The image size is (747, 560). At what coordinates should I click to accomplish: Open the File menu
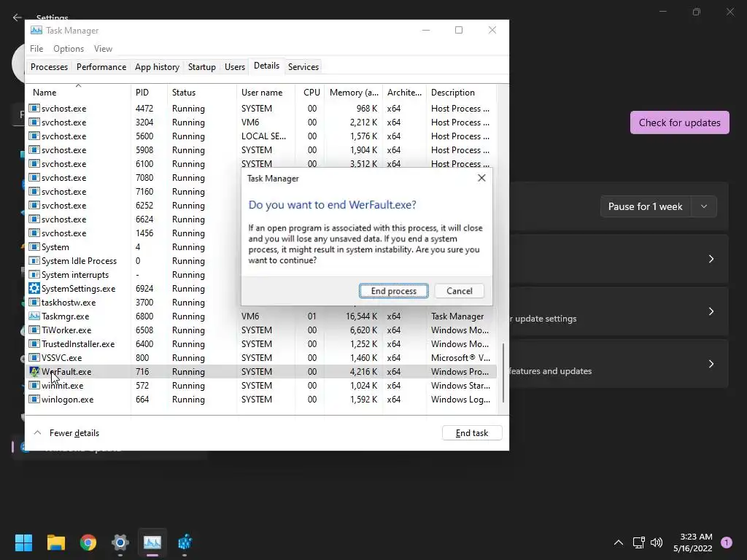(x=36, y=49)
